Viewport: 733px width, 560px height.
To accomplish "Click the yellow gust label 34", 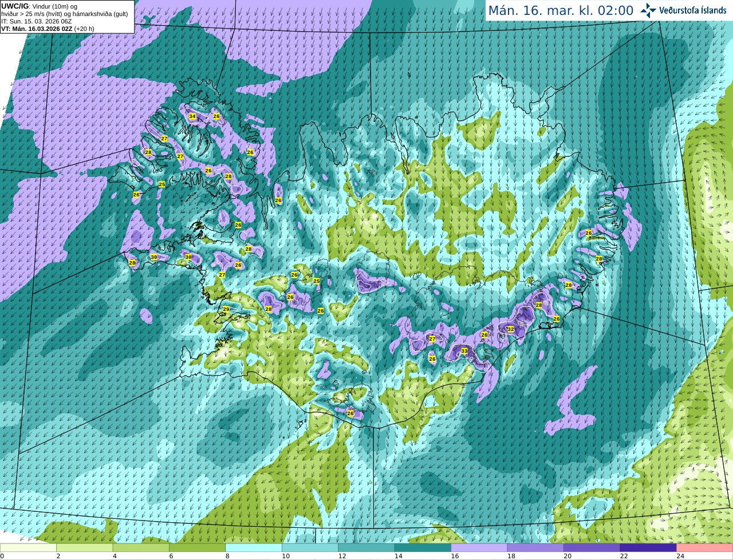I will (192, 116).
